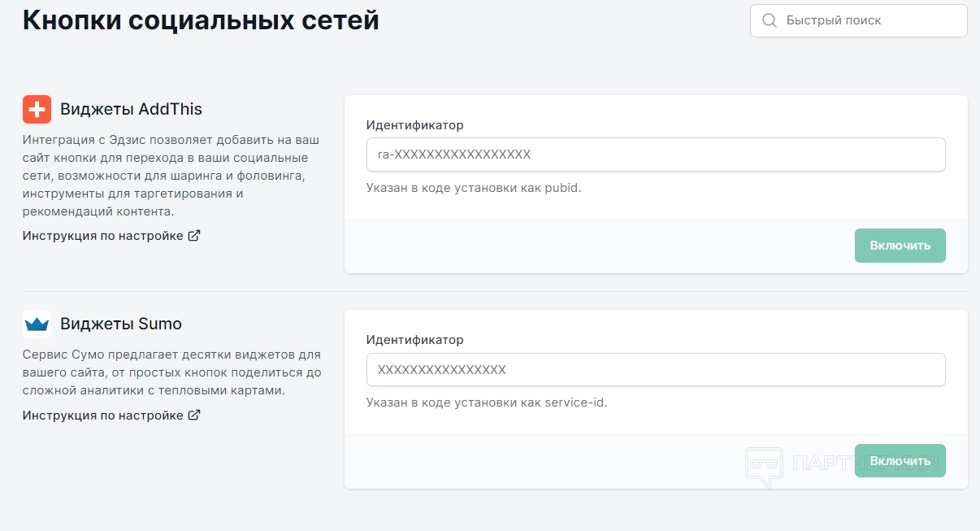Click Включить button in the Sumo card
This screenshot has height=531, width=980.
point(900,461)
